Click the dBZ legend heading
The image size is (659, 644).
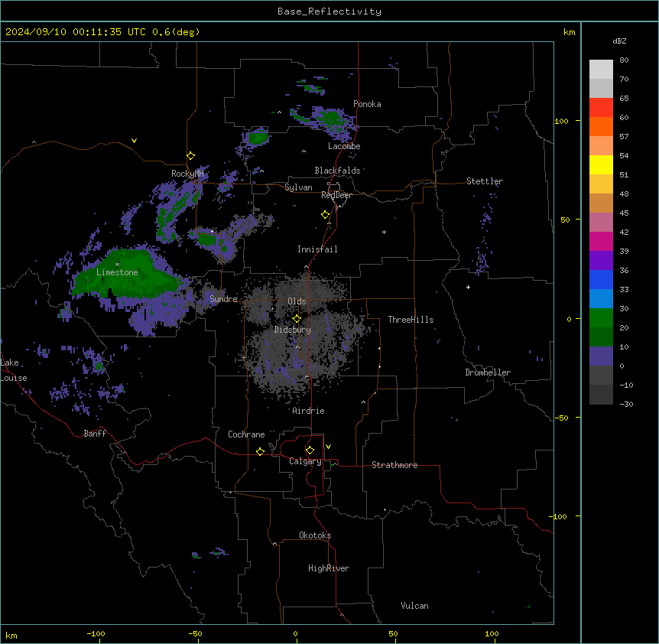click(x=619, y=41)
